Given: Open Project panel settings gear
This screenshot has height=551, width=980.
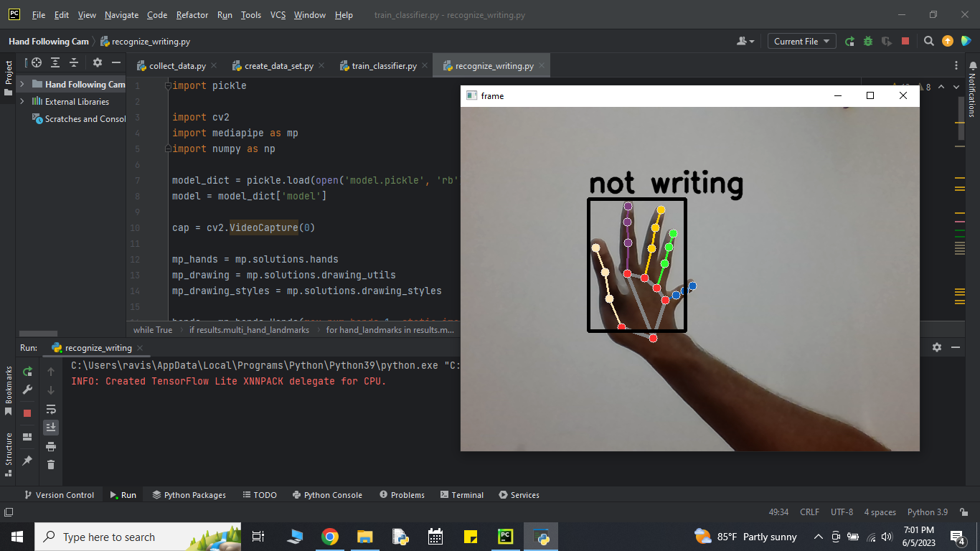Looking at the screenshot, I should (98, 62).
